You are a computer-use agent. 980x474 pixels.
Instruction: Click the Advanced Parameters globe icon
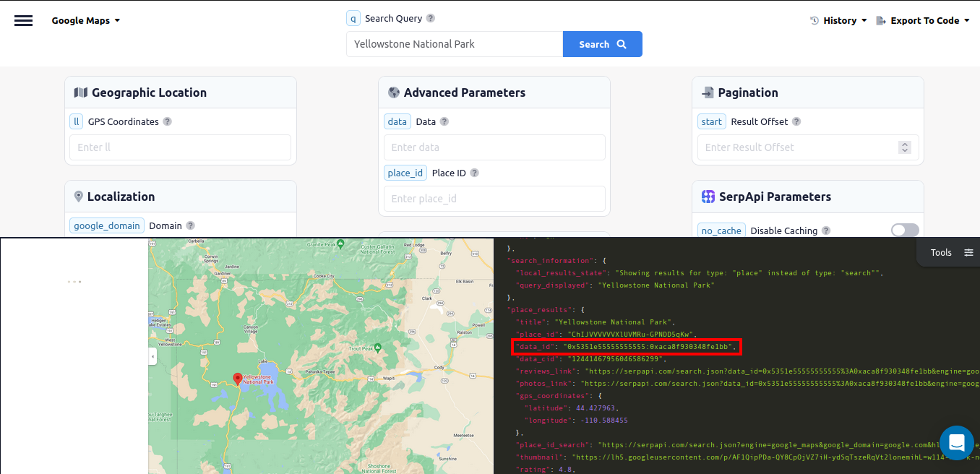[394, 92]
